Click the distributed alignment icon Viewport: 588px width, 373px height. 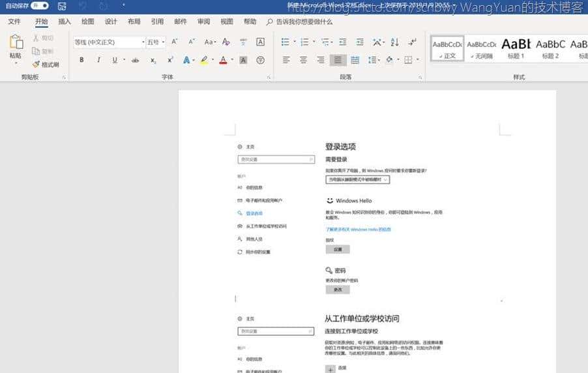[355, 59]
